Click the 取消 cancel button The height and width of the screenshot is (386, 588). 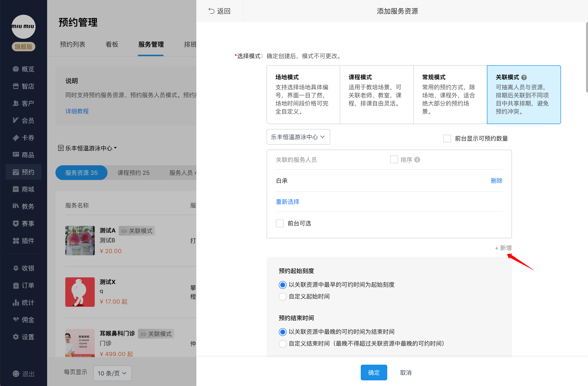click(x=406, y=373)
